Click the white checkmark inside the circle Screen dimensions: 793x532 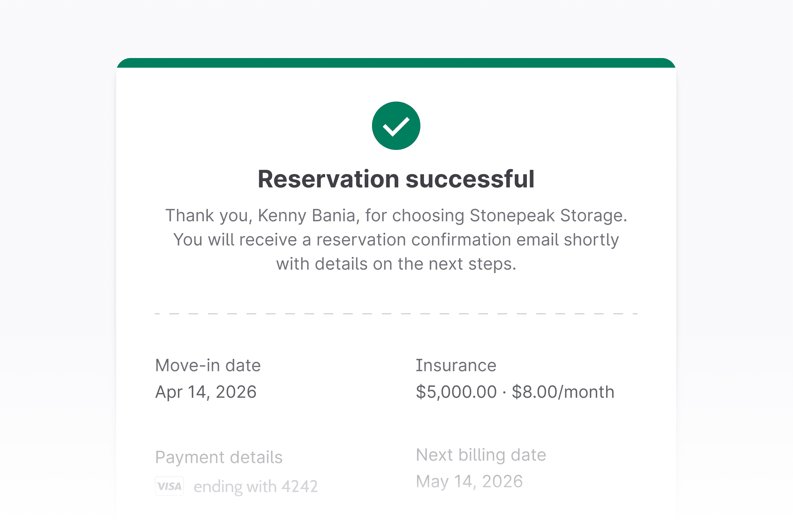coord(396,126)
